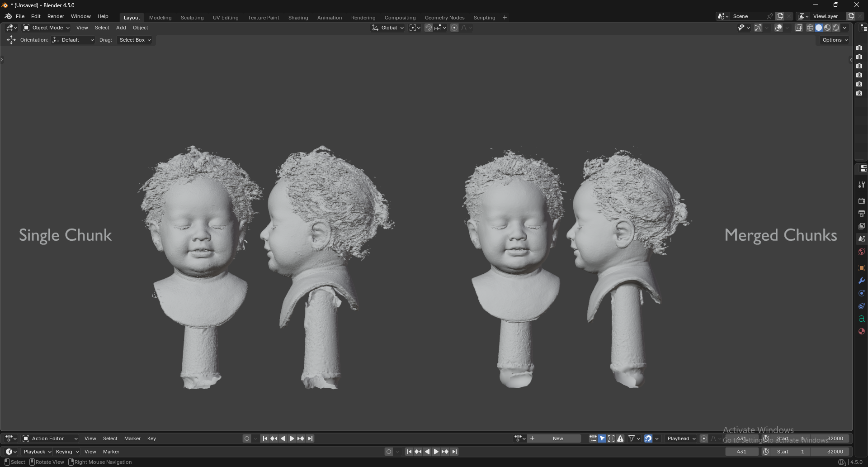Open the Render menu

tap(56, 16)
